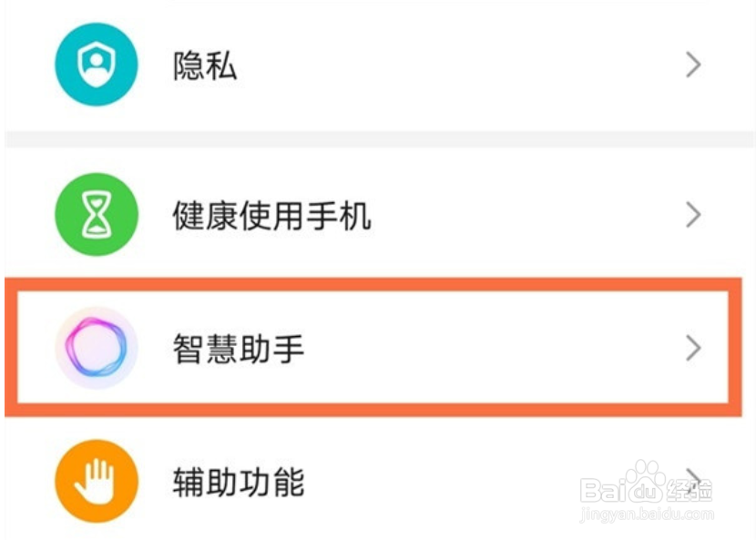Tap the orange hand Accessibility icon
Screen dimensions: 756x540
coord(96,481)
